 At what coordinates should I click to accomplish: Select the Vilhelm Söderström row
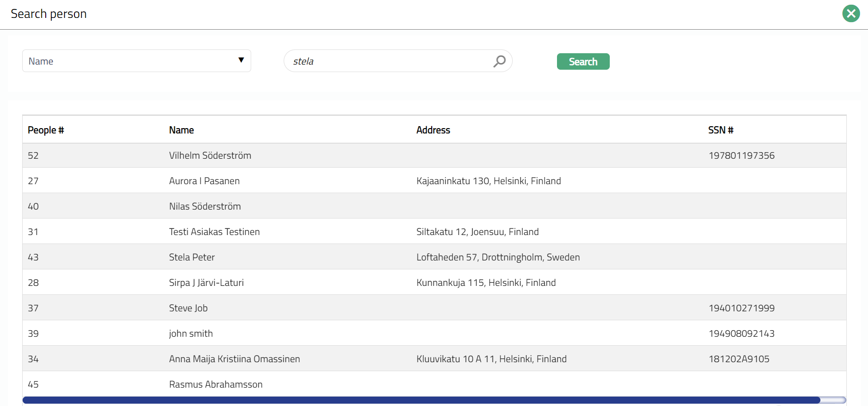coord(210,155)
